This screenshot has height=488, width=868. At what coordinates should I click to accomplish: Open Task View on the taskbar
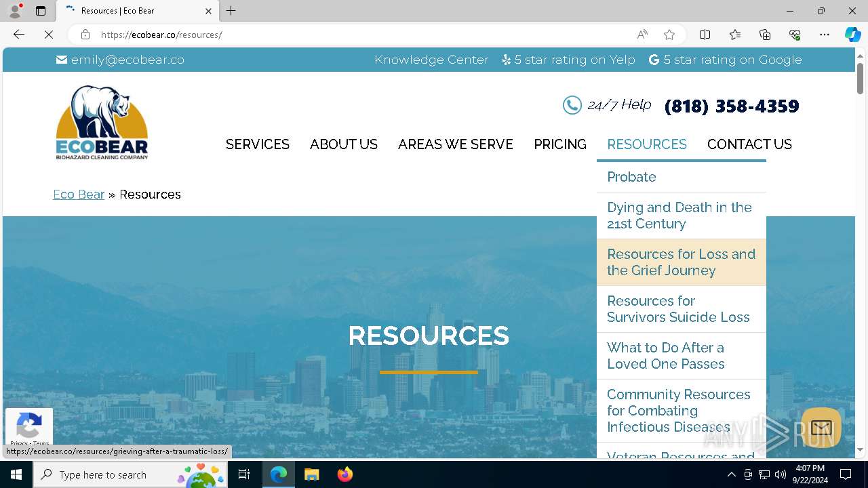pos(245,474)
